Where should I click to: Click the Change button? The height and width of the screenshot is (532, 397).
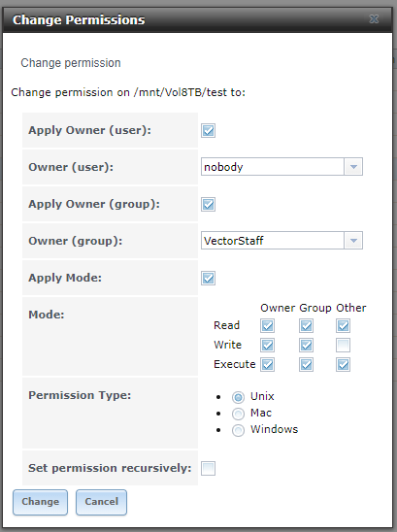(x=41, y=502)
